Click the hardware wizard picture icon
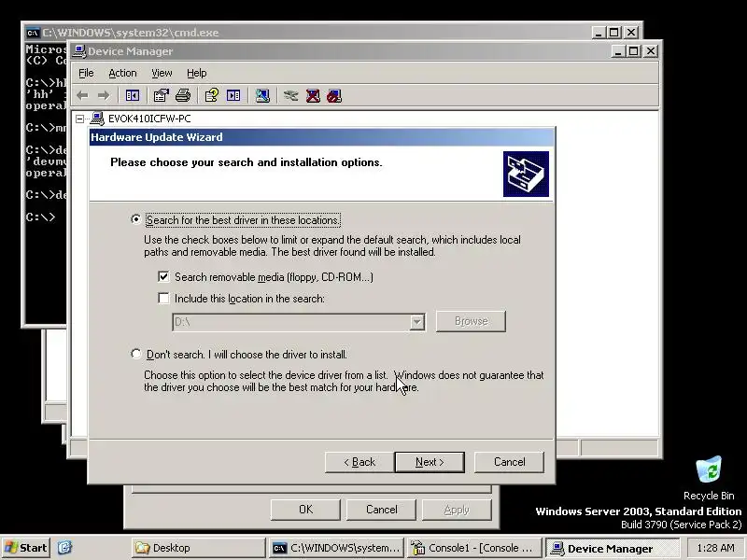The height and width of the screenshot is (560, 747). point(526,174)
